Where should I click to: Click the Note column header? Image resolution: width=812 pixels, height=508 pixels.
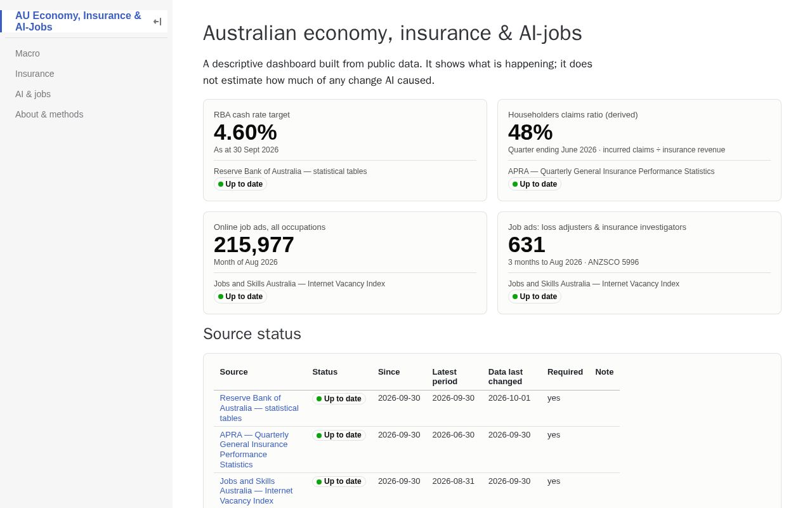[x=605, y=372]
